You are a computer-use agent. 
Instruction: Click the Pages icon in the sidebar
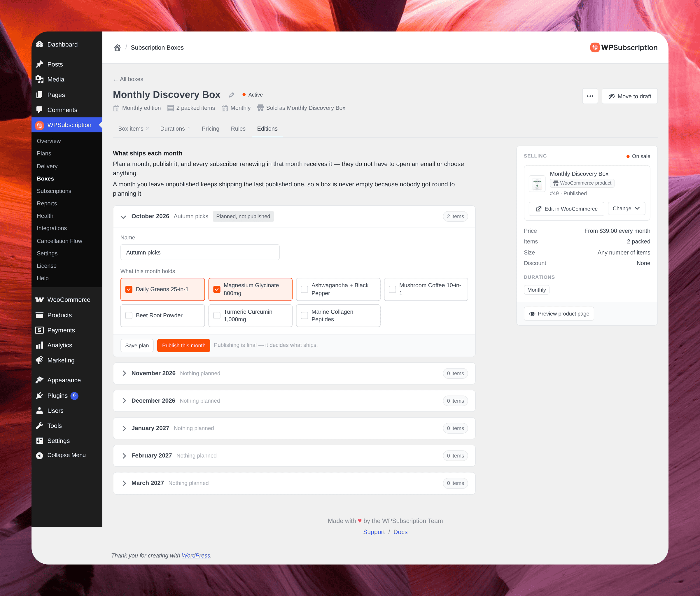click(40, 95)
